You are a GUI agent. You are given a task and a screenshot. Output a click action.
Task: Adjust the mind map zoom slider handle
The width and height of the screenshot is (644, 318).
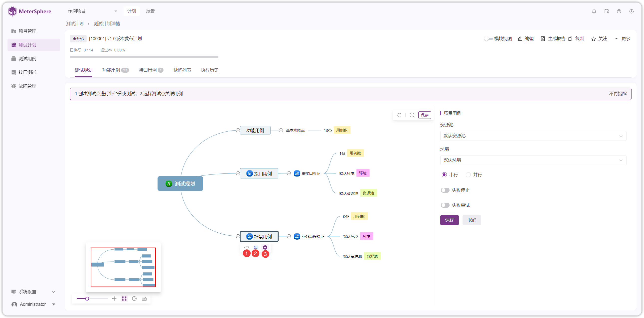pyautogui.click(x=87, y=299)
